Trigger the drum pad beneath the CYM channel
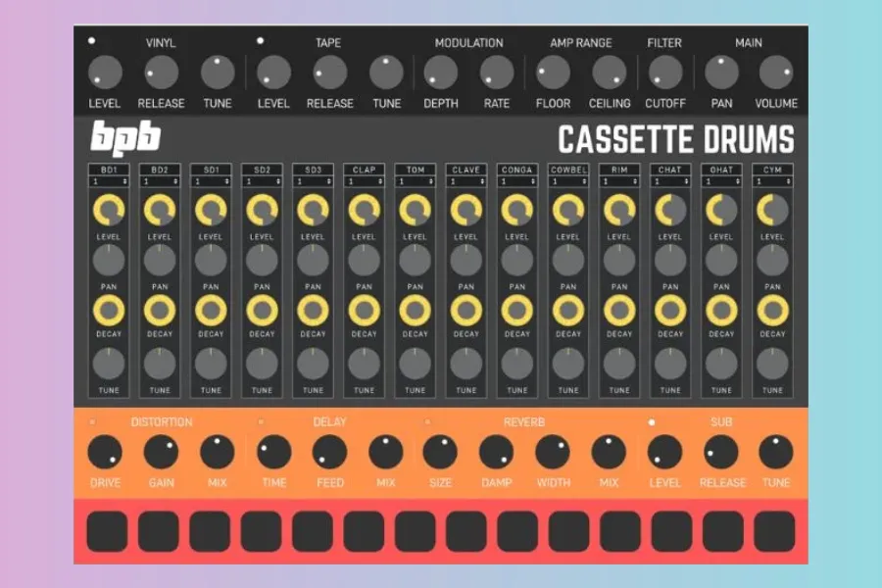 click(774, 531)
